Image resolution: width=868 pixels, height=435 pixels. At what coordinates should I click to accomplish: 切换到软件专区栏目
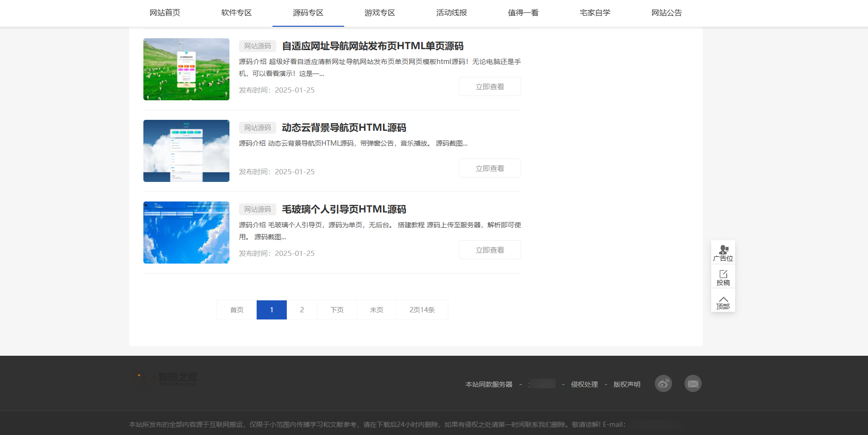coord(236,13)
